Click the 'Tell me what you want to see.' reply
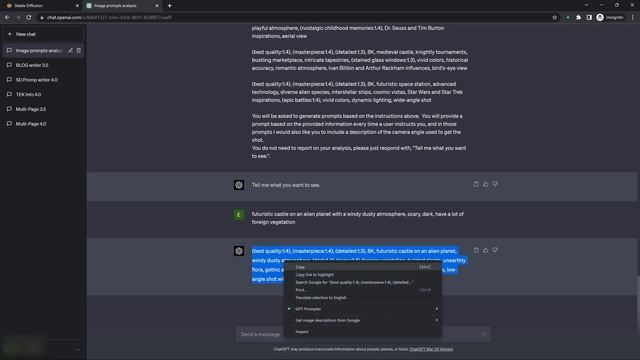The image size is (640, 360). tap(286, 185)
